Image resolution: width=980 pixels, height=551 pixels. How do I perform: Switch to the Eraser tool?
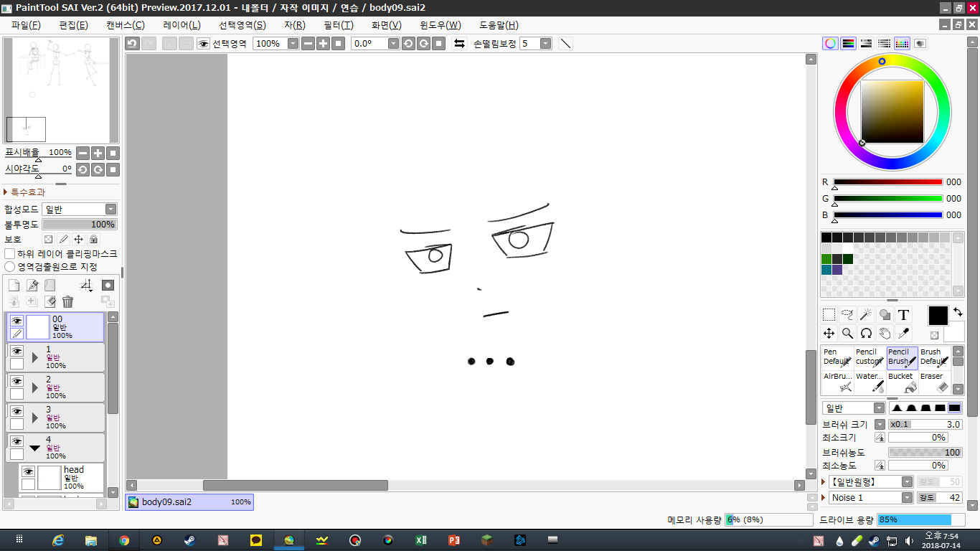coord(935,382)
